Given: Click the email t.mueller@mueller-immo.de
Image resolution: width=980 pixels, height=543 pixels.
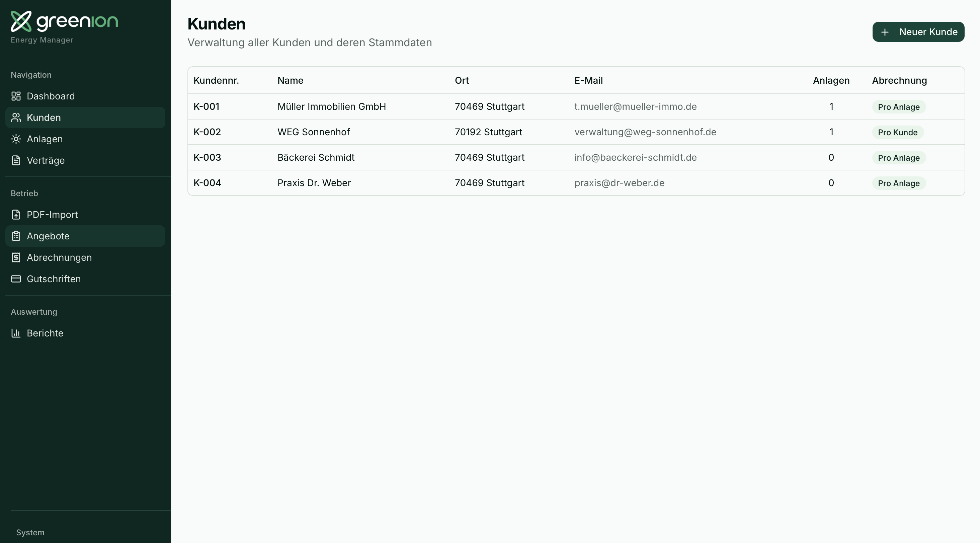Looking at the screenshot, I should click(x=635, y=106).
